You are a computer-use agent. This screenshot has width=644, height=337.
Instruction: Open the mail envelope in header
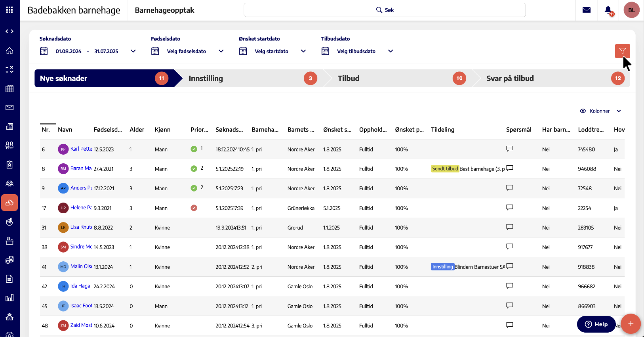tap(587, 10)
